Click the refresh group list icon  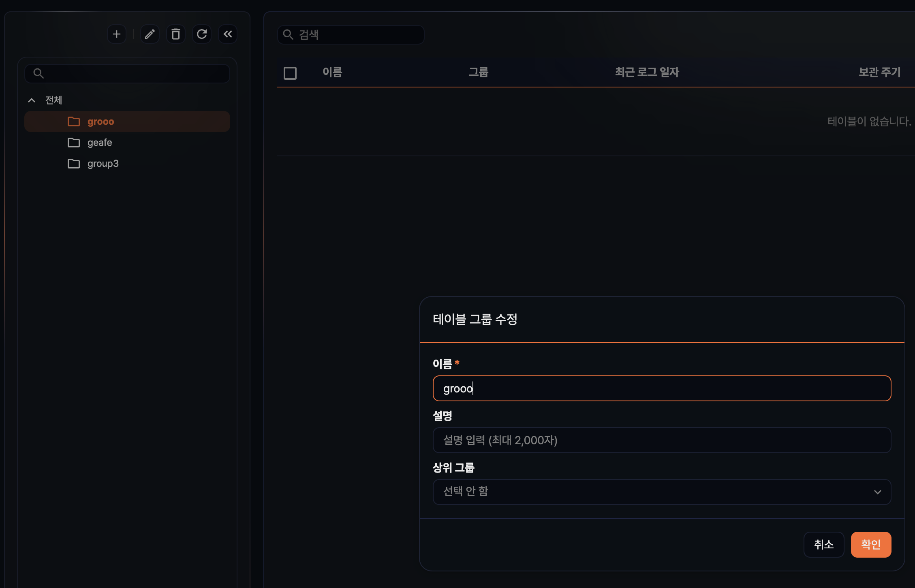click(x=202, y=34)
